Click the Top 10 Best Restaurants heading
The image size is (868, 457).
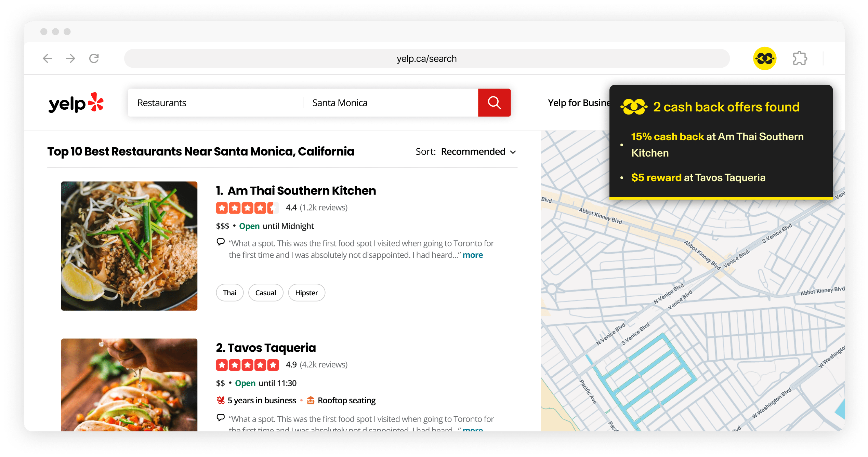click(201, 151)
